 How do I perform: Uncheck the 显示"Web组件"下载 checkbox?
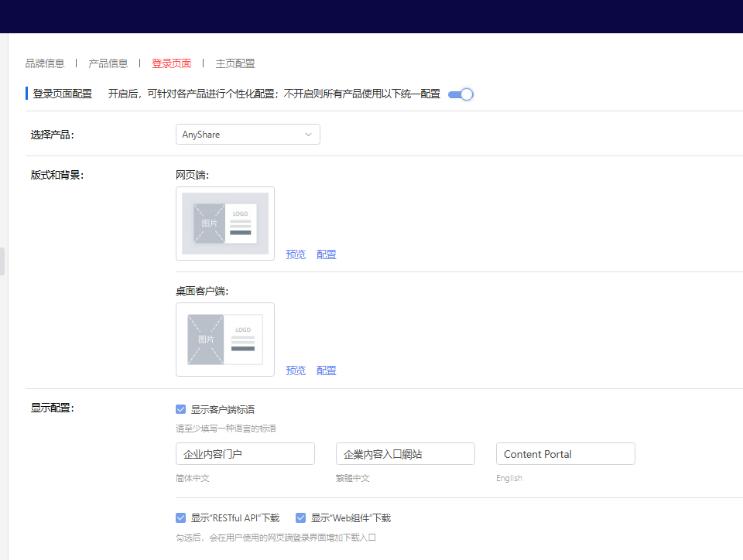tap(300, 517)
